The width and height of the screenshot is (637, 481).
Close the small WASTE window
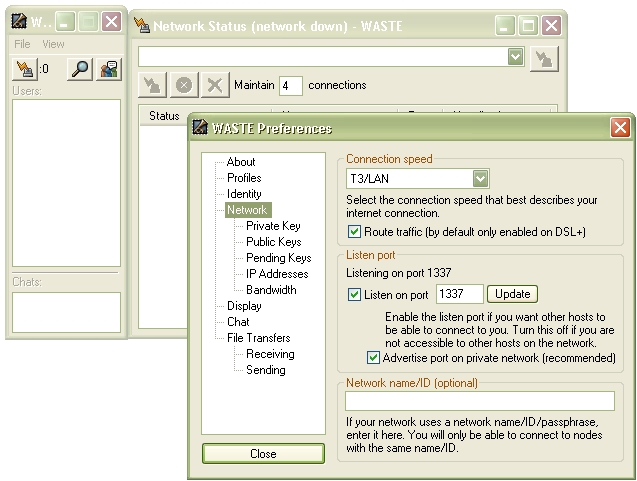pyautogui.click(x=111, y=21)
